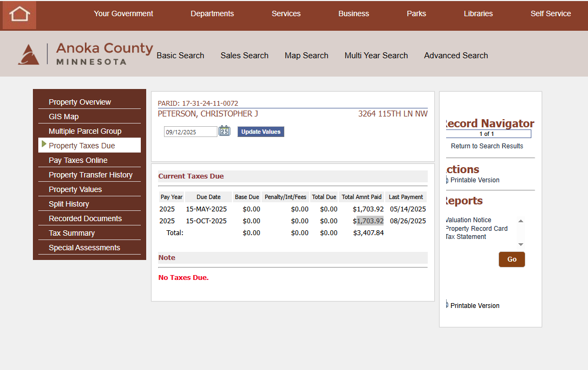Open the Departments menu
588x370 pixels.
click(212, 13)
